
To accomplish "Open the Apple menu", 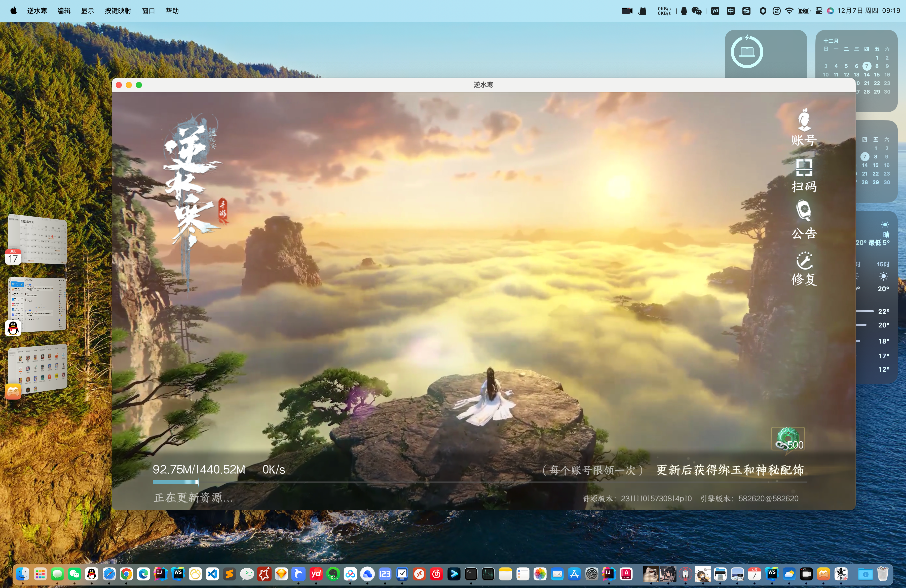I will tap(14, 11).
